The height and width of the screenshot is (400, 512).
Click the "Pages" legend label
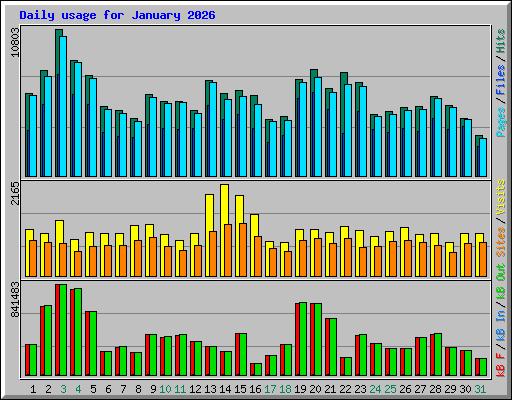[x=501, y=122]
